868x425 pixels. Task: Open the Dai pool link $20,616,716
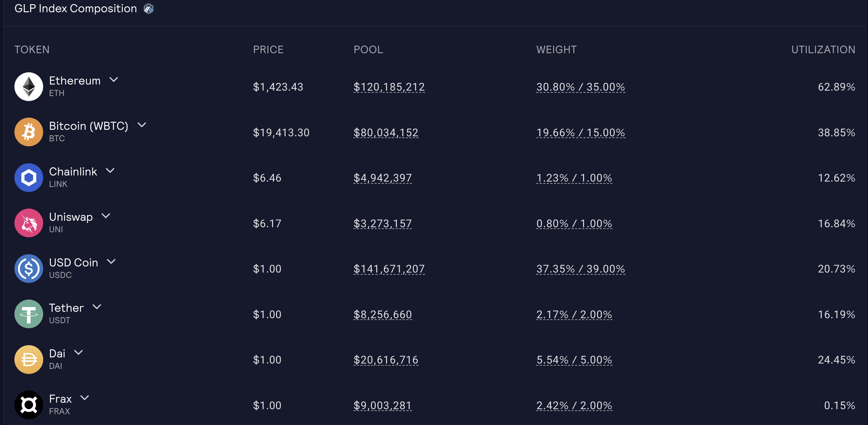(386, 359)
